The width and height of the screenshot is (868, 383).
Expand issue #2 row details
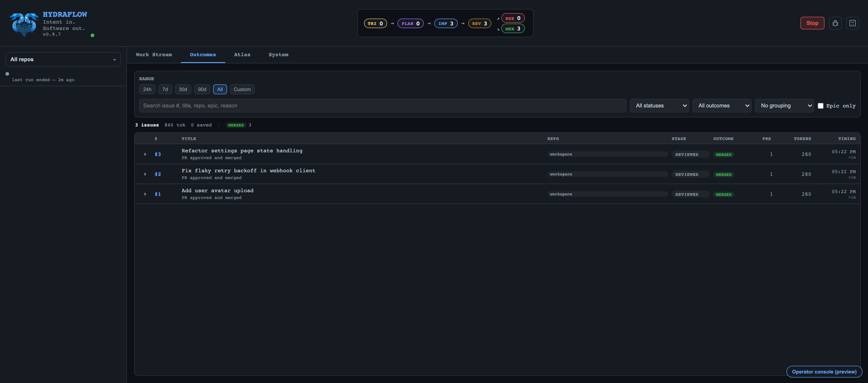(x=145, y=174)
